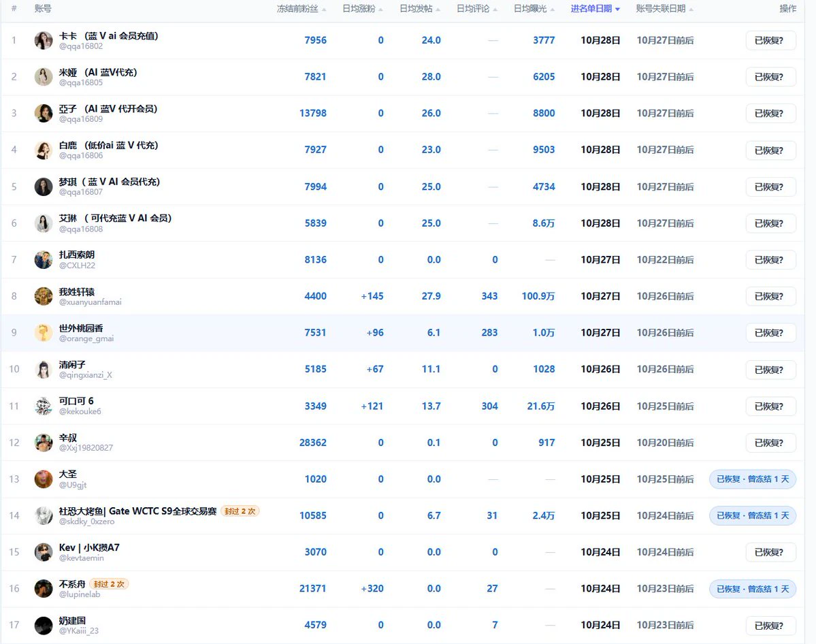Click the +320 daily growth value
This screenshot has width=816, height=644.
point(372,588)
